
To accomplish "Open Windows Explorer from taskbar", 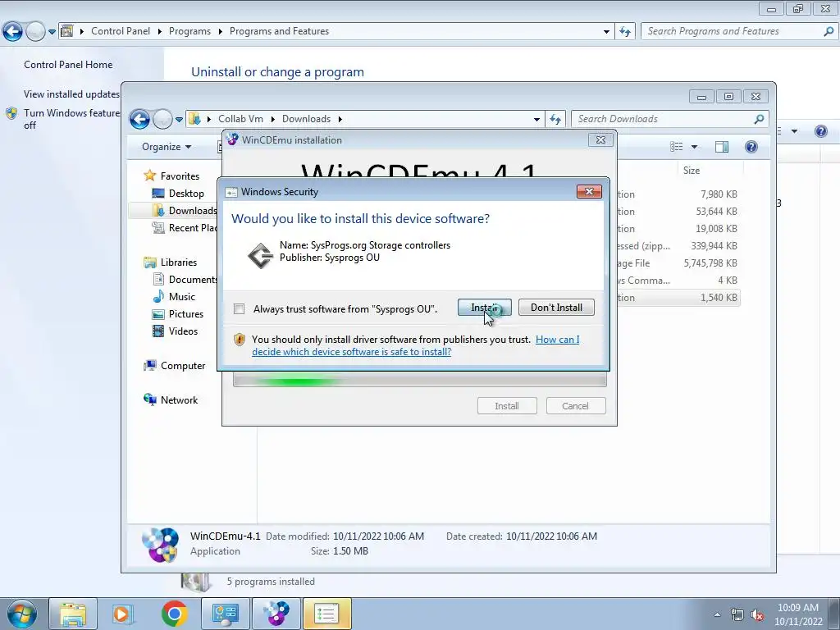I will (73, 614).
